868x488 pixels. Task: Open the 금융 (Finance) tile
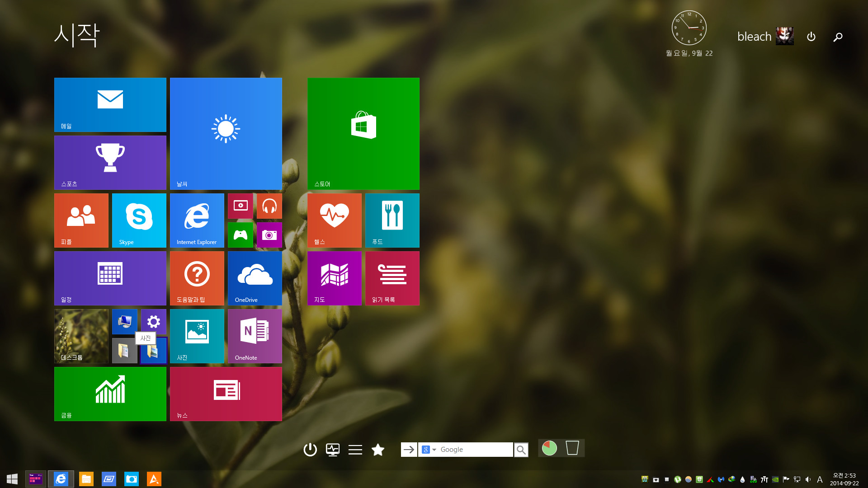[x=110, y=394]
